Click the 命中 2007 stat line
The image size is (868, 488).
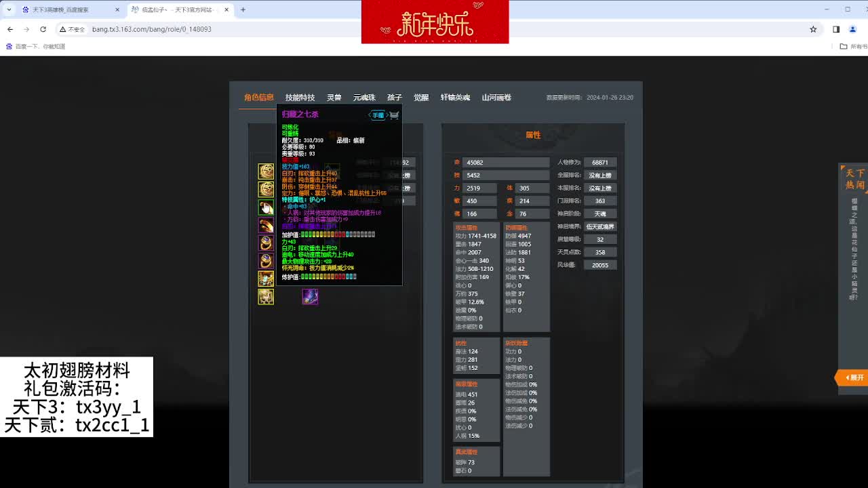(x=468, y=252)
